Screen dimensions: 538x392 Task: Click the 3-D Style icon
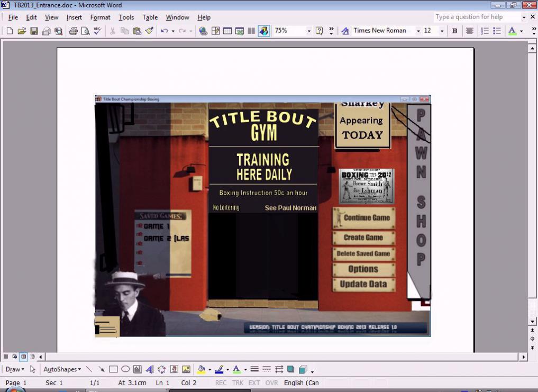coord(303,369)
